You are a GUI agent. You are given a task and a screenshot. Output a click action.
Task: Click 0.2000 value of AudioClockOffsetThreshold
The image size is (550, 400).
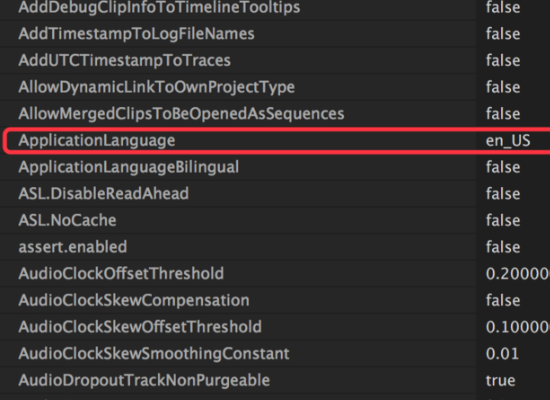(518, 274)
